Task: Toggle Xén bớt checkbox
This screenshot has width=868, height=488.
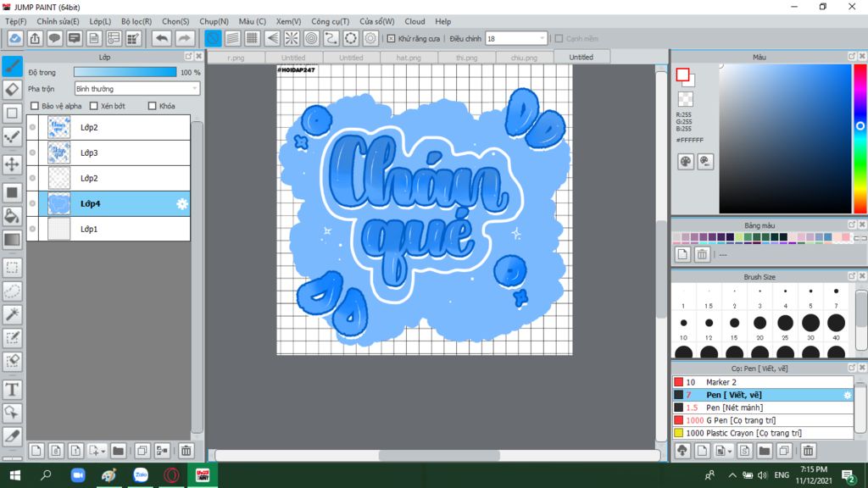Action: point(93,106)
